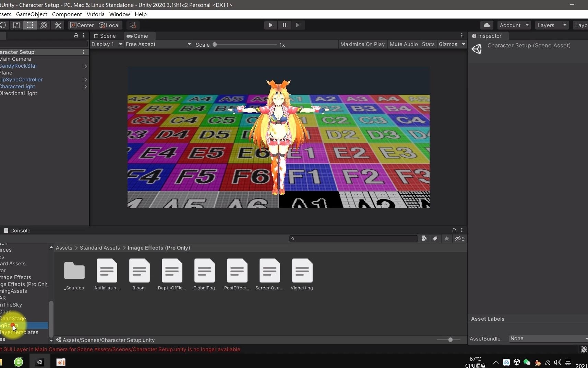Select GlobalFog script asset
Screen dimensions: 588x368
[x=204, y=274]
